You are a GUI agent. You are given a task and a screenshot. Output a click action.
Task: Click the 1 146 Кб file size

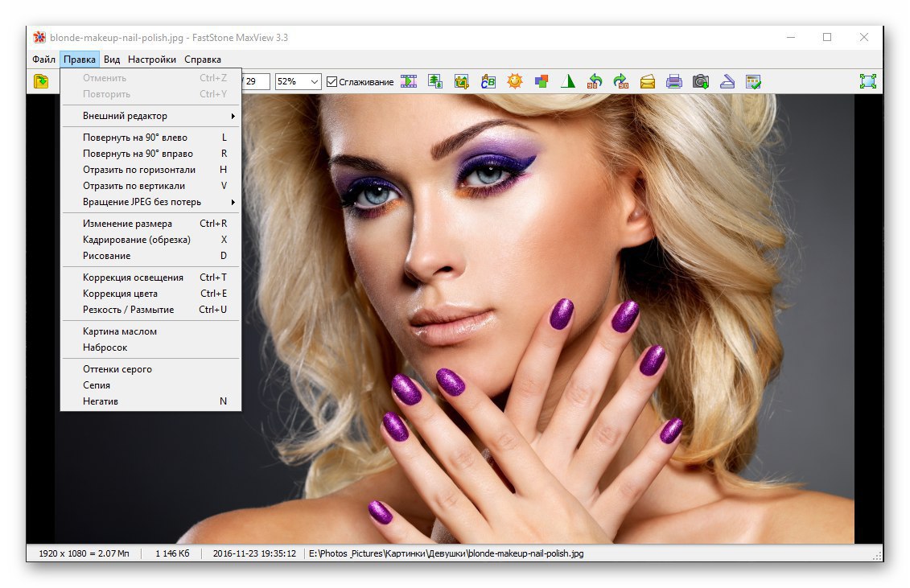coord(172,553)
